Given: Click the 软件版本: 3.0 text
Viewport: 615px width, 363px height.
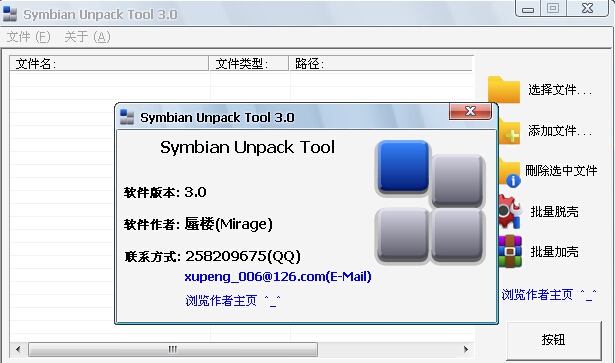Looking at the screenshot, I should coord(165,192).
